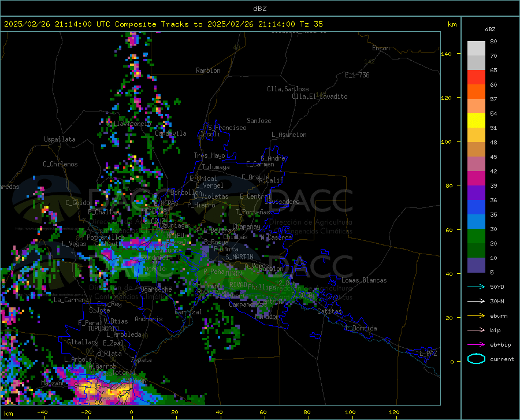Click the 'Divisadero' map label
The image size is (520, 420).
tap(282, 202)
